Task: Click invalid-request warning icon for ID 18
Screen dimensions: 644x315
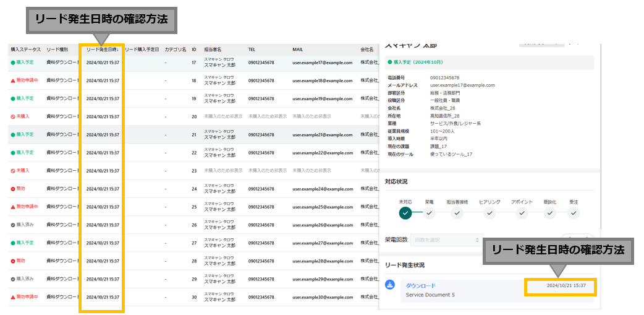Action: (13, 80)
